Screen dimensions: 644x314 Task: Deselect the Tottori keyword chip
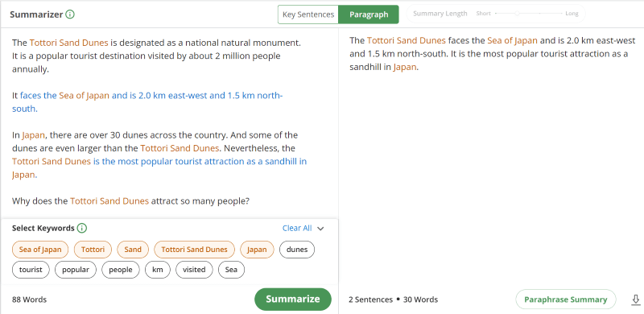point(93,250)
